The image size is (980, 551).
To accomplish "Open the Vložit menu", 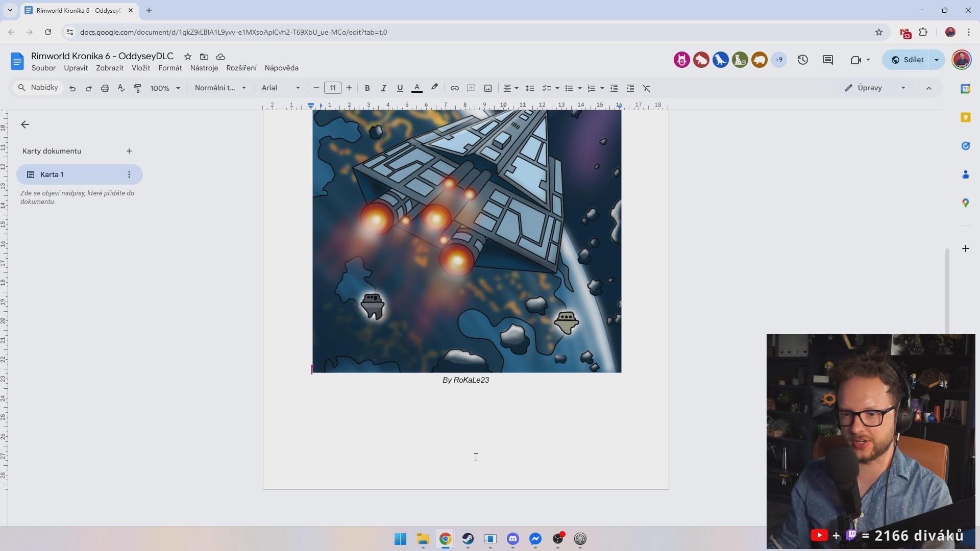I will (141, 68).
